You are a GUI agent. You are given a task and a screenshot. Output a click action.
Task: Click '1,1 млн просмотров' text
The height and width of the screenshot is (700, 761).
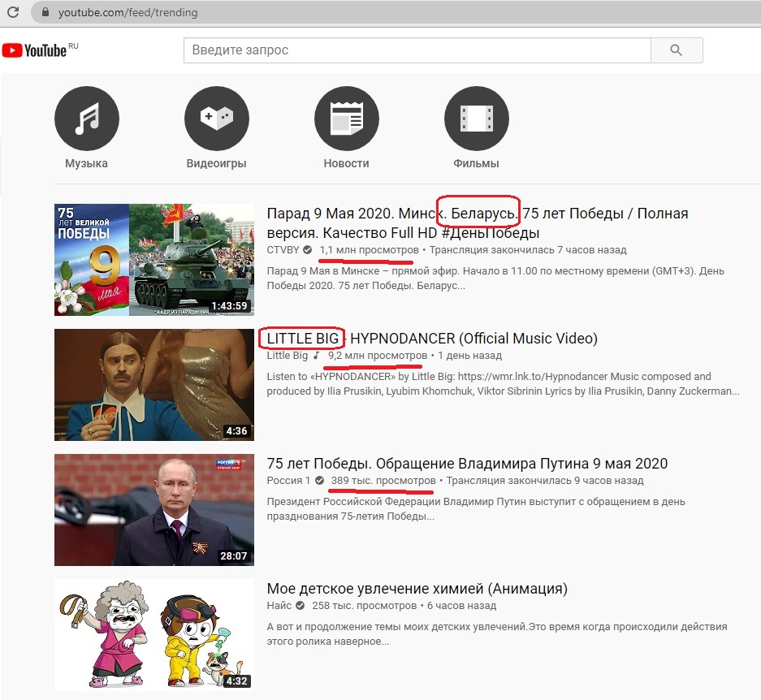[369, 250]
